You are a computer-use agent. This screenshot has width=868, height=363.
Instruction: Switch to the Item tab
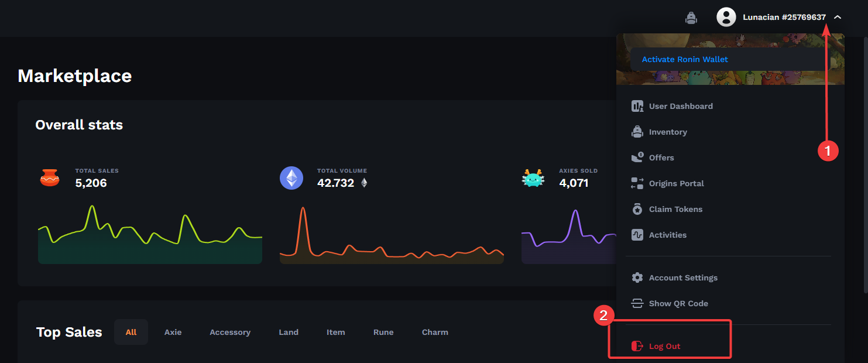[336, 332]
